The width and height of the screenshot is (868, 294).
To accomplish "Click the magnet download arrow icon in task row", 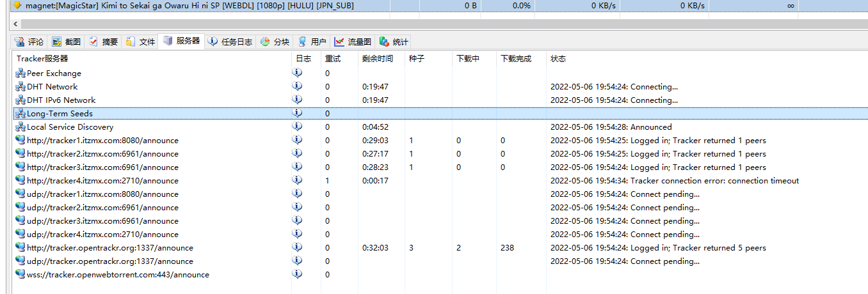I will (x=18, y=5).
